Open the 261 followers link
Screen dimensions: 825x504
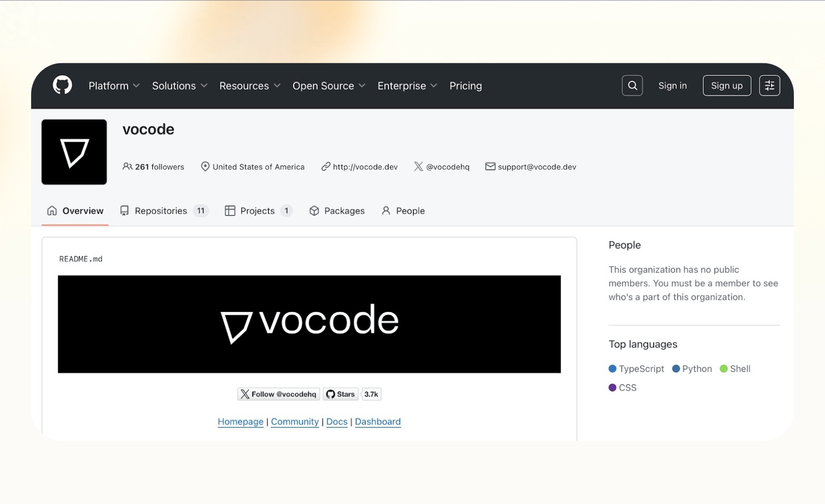[x=153, y=166]
